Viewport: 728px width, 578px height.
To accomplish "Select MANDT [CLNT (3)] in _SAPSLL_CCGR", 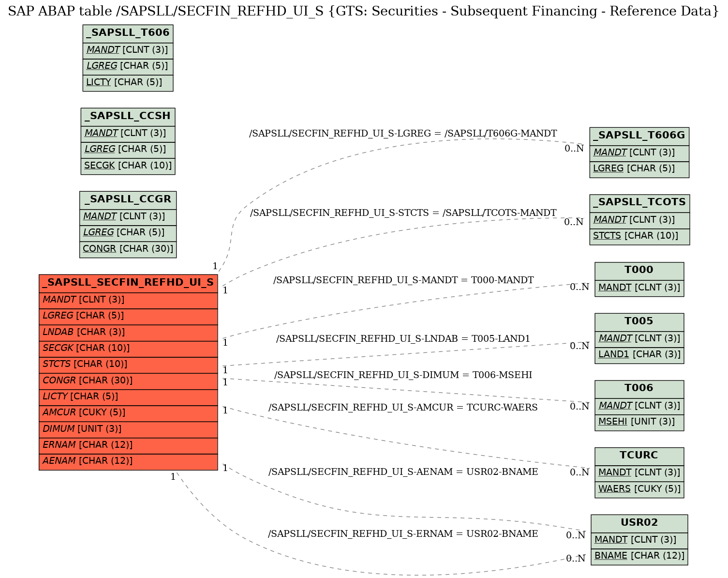I will coord(128,217).
